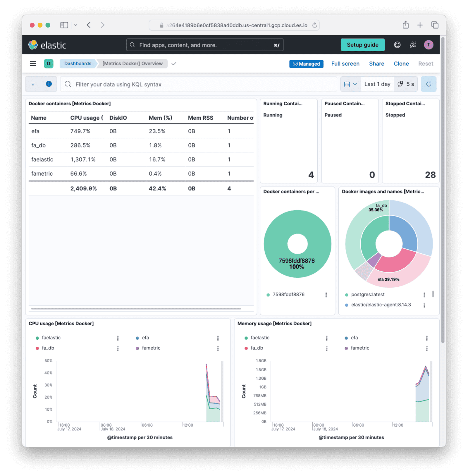This screenshot has height=476, width=468.
Task: Open the user avatar T menu
Action: pyautogui.click(x=429, y=45)
